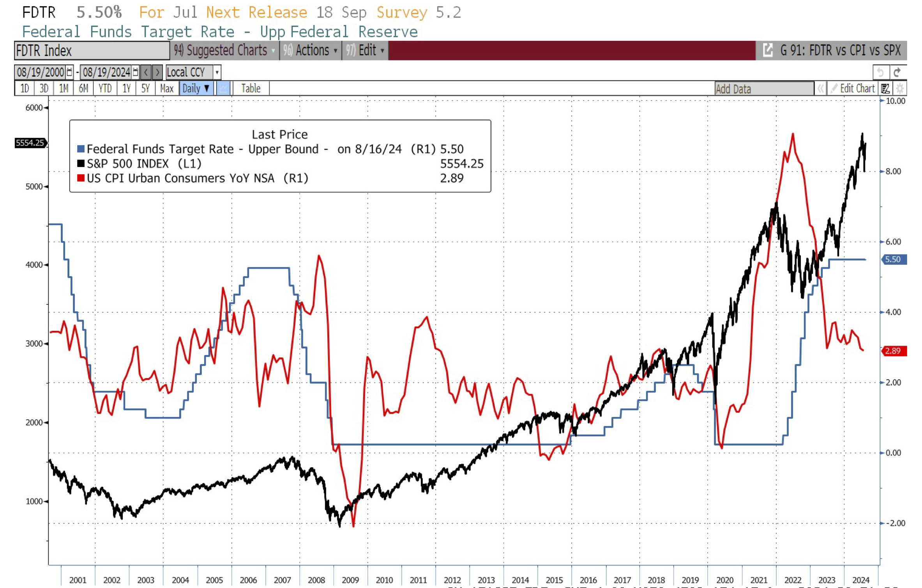Click the 10.00 label on the right axis
Screen dimensions: 922x588
click(896, 101)
